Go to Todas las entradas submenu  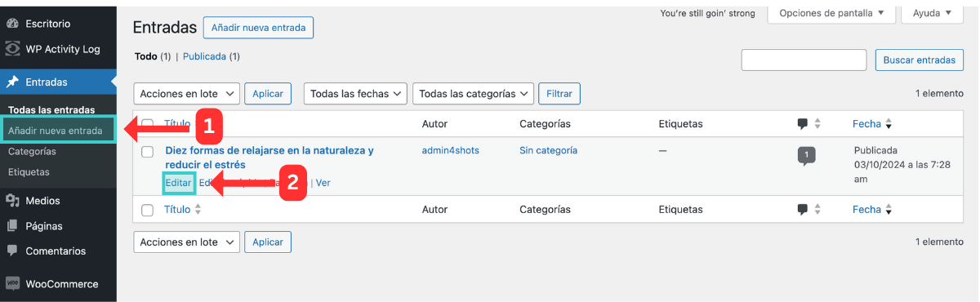coord(51,109)
